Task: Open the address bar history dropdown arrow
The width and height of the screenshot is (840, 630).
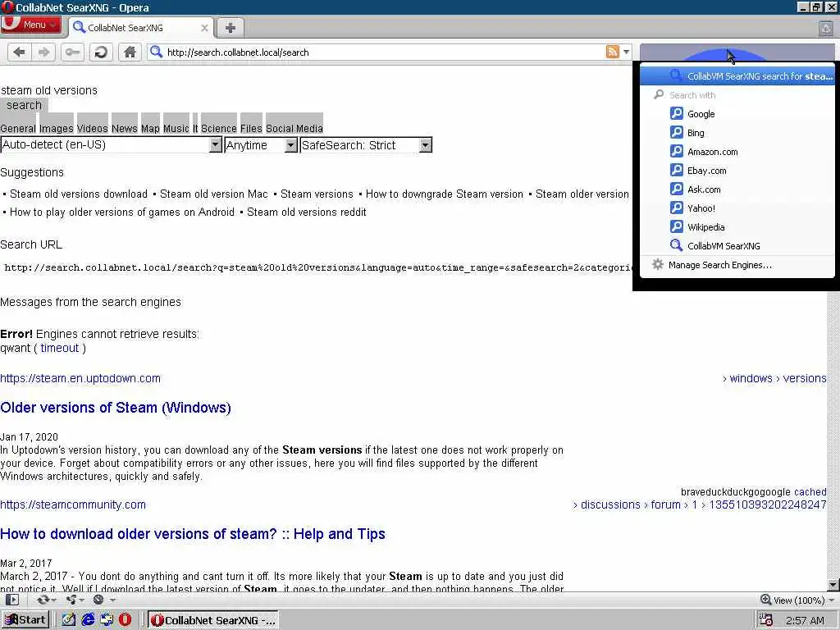Action: click(626, 52)
